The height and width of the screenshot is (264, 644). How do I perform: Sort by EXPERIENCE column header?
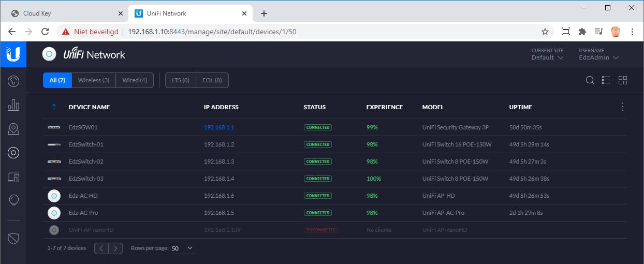point(385,107)
